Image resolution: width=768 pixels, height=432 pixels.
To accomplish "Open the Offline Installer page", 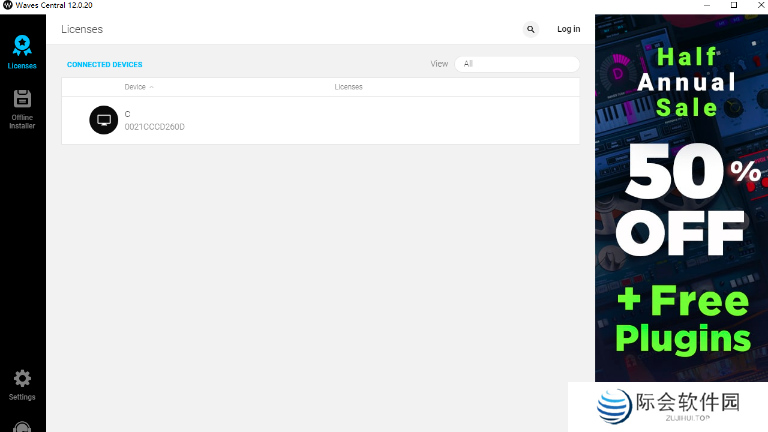I will pyautogui.click(x=22, y=108).
